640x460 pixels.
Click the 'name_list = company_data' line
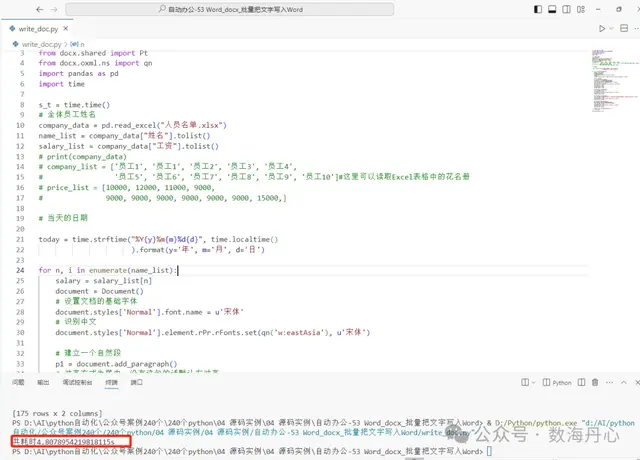click(124, 136)
